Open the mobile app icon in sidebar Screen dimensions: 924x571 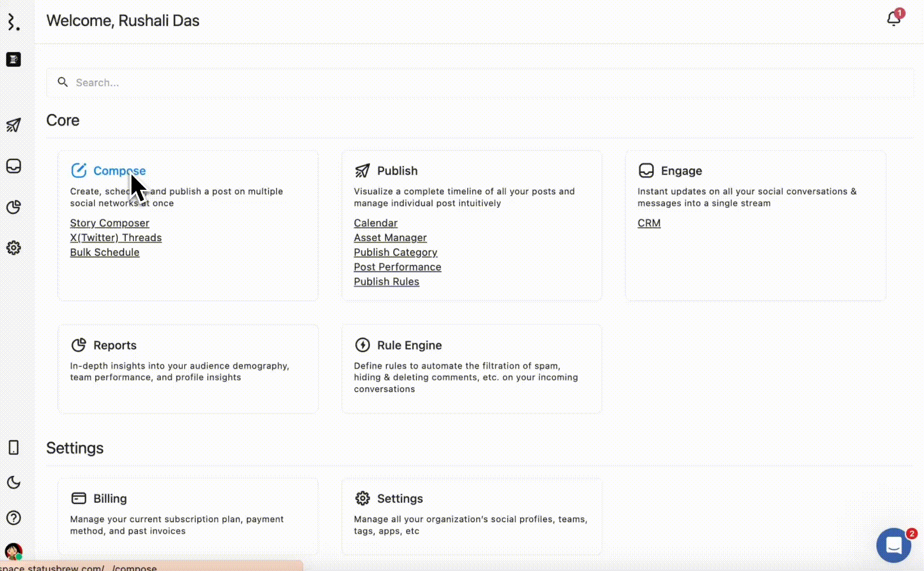click(x=13, y=447)
